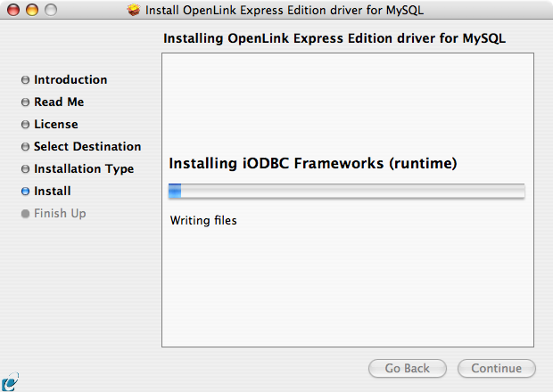Image resolution: width=553 pixels, height=392 pixels.
Task: Click the OpenLink logo icon at bottom left
Action: coord(10,381)
